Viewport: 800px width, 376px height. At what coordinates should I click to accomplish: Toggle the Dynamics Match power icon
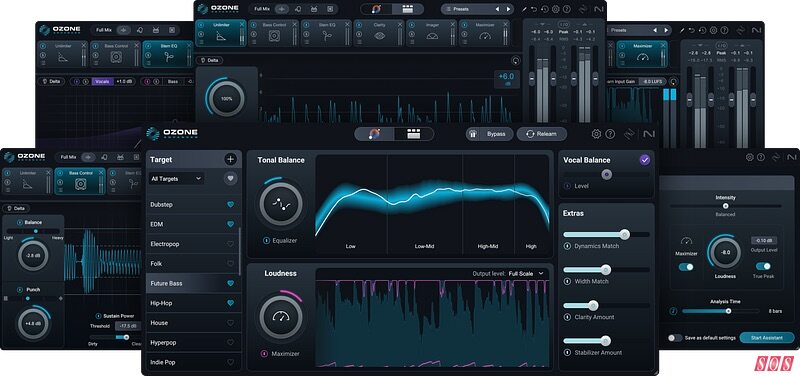point(567,246)
